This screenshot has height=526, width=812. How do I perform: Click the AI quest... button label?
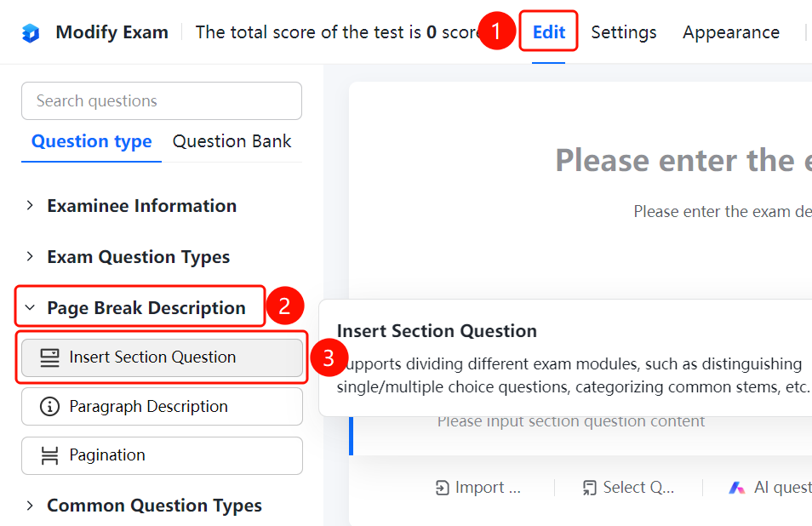pyautogui.click(x=783, y=488)
